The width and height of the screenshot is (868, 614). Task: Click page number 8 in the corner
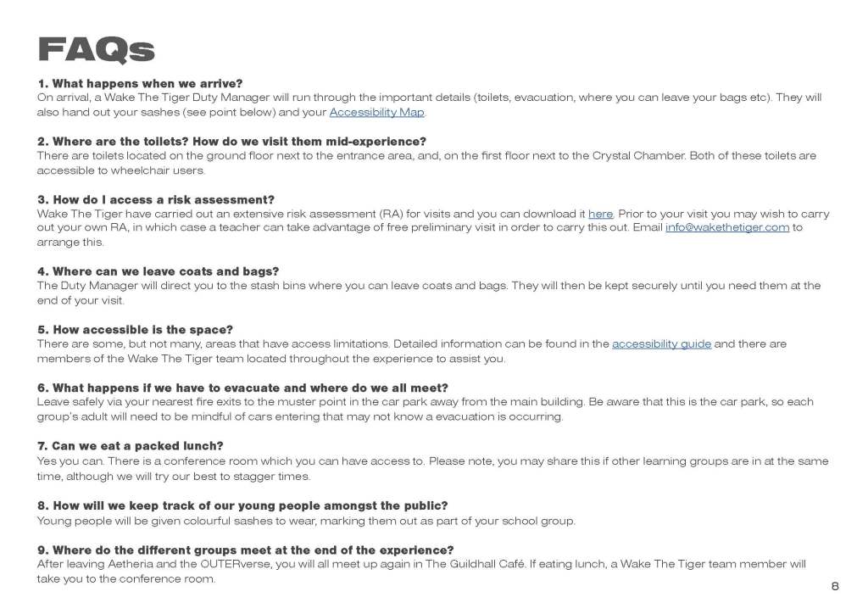(x=835, y=586)
